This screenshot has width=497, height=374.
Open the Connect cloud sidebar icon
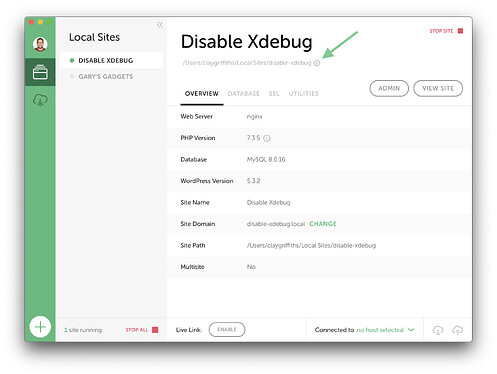click(x=40, y=100)
